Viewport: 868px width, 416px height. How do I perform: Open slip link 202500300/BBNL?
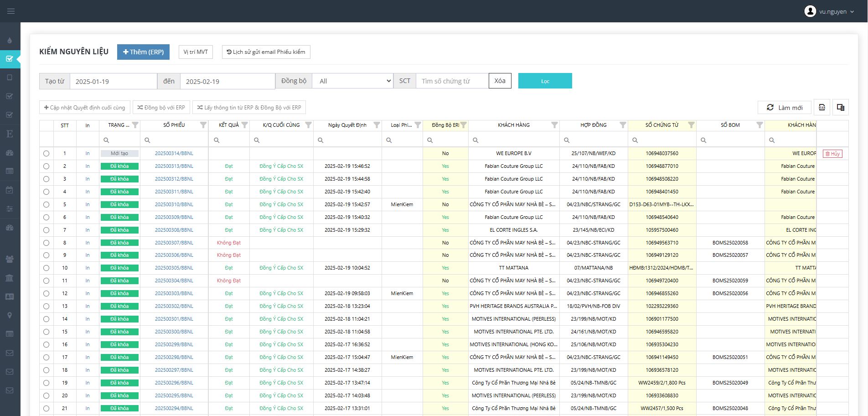(174, 332)
